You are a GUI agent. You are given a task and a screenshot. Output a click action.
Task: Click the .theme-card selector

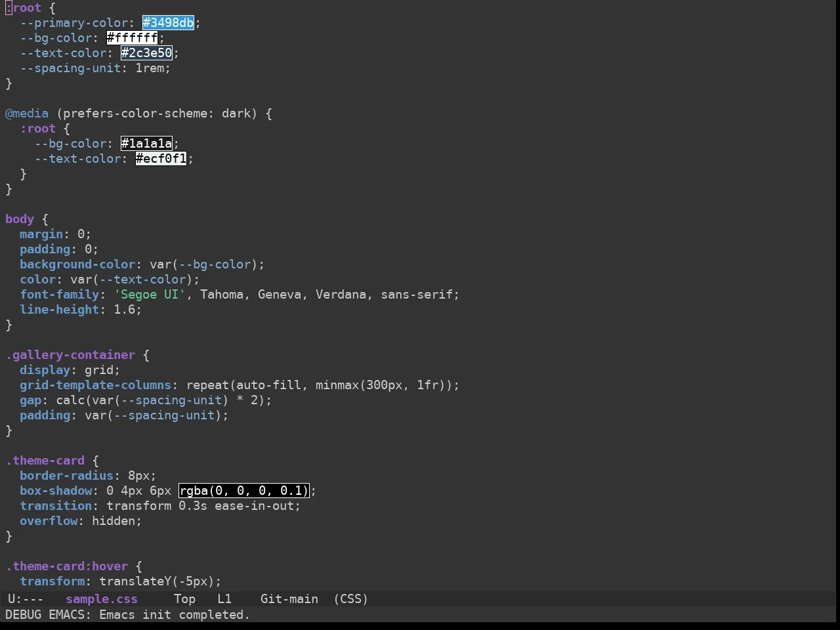point(45,461)
